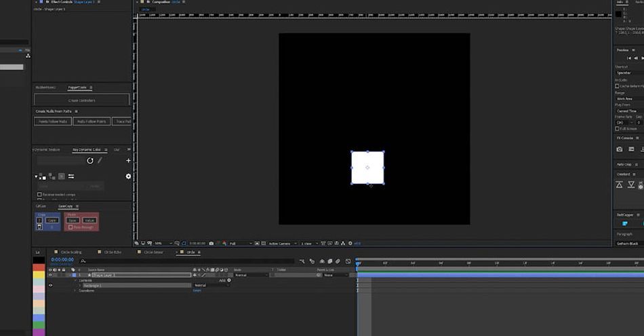644x336 pixels.
Task: Select the eyedropper pencil in Dynamic Color panel
Action: [100, 160]
